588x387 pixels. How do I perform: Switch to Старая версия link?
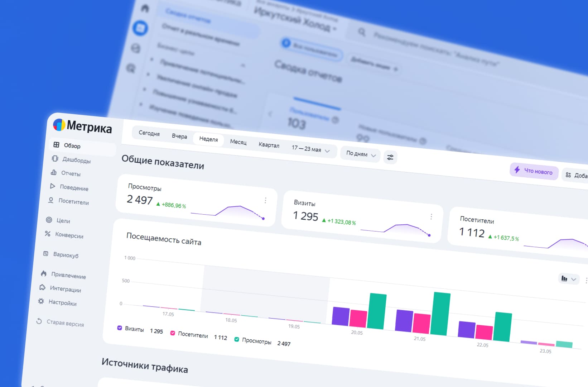pos(60,322)
